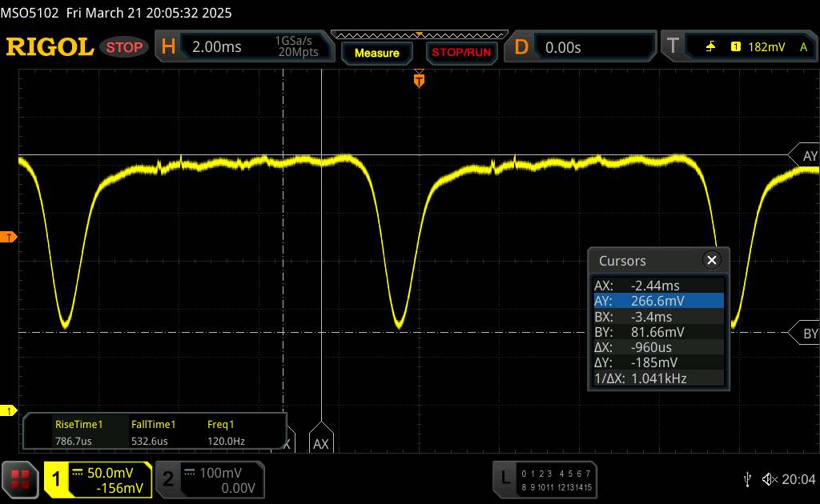
Task: Click the waveform memory position bar at top
Action: [x=419, y=34]
